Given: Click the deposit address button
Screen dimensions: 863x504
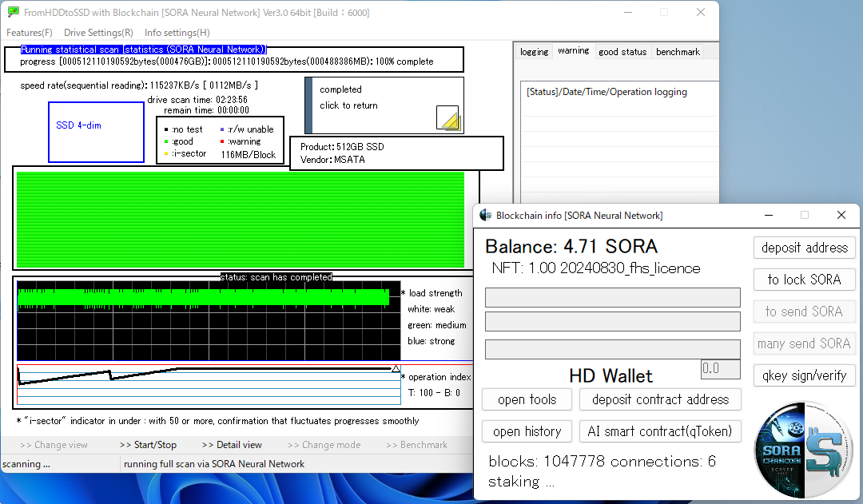Looking at the screenshot, I should (x=804, y=248).
